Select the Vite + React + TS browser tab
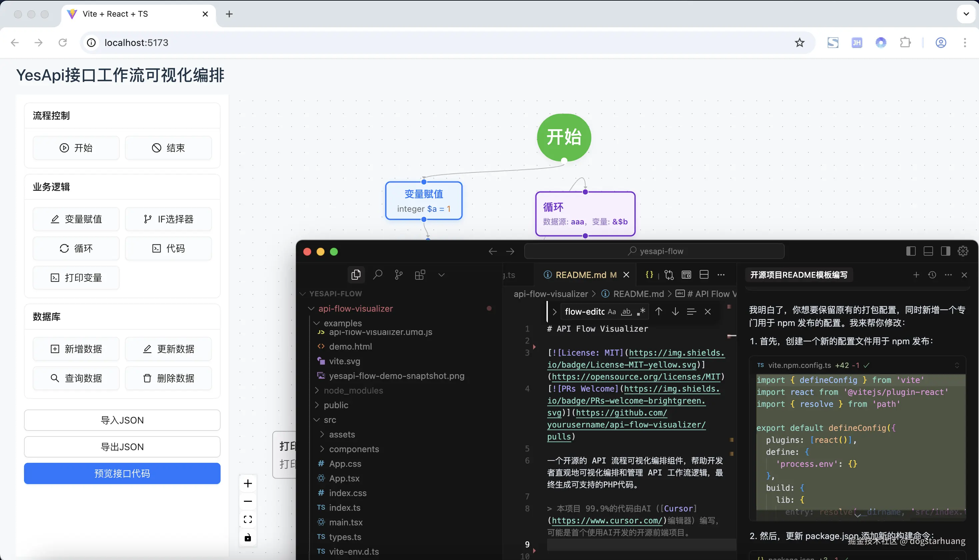The height and width of the screenshot is (560, 979). tap(115, 14)
